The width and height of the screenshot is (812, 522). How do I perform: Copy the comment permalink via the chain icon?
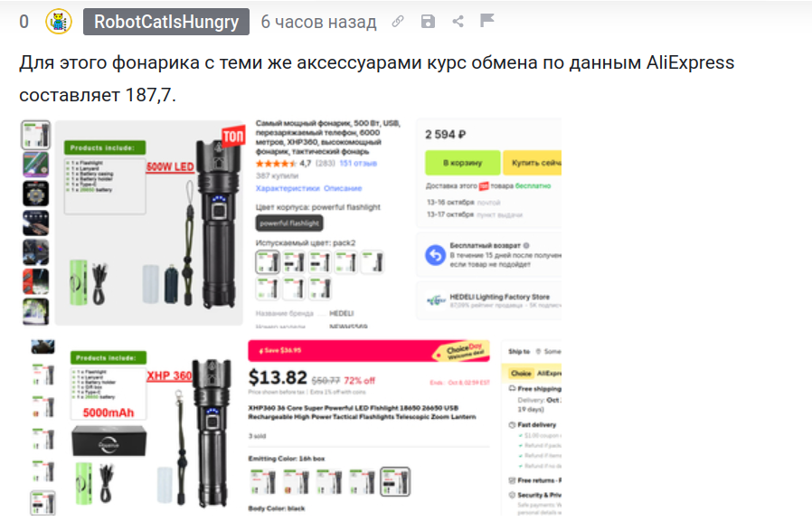[x=398, y=21]
